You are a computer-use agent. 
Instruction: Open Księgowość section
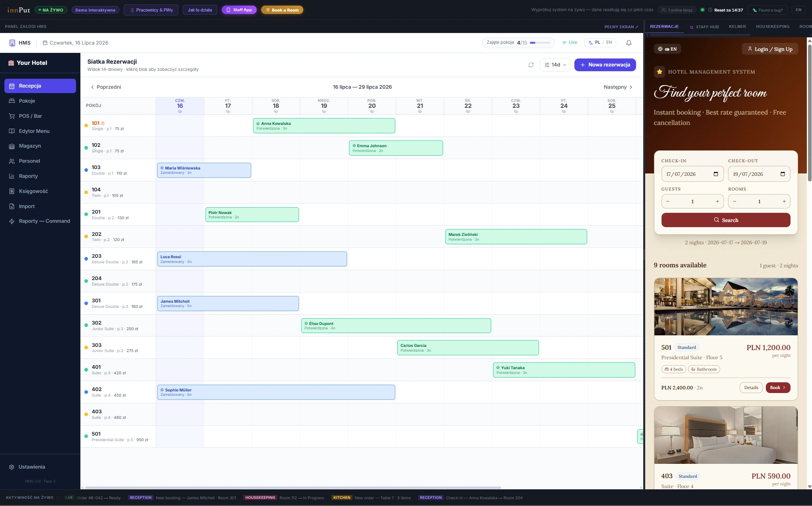coord(40,191)
